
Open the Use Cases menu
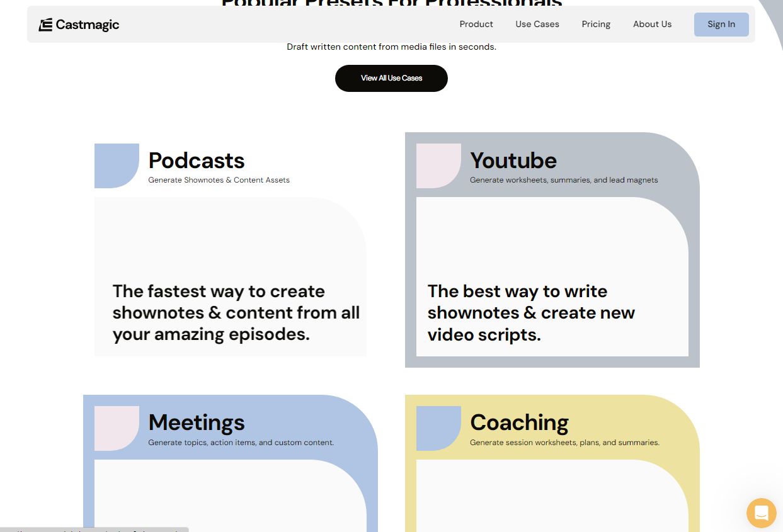coord(537,25)
